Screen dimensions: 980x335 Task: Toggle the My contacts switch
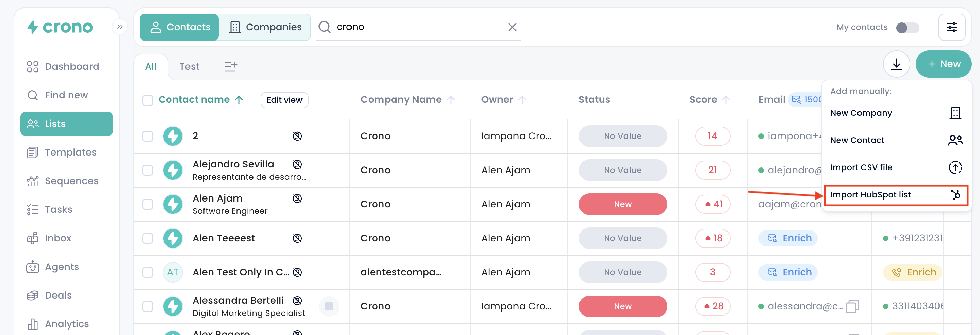point(907,28)
